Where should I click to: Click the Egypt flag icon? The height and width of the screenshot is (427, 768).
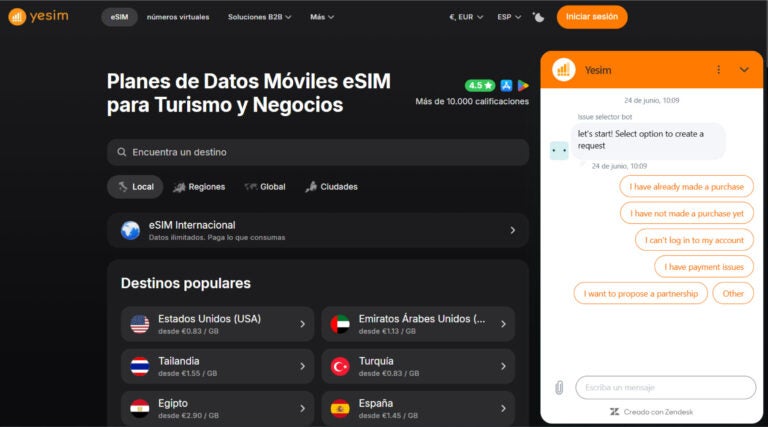coord(140,408)
